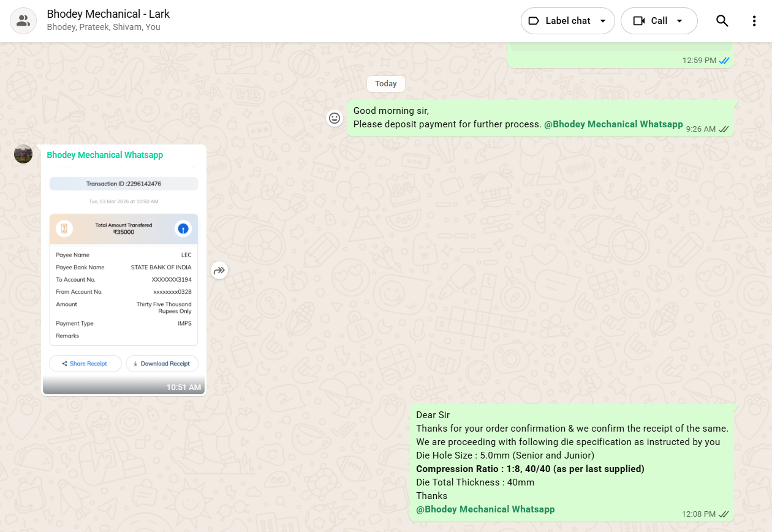Click the video camera icon on Call button
Screen dimensions: 772x532
639,21
